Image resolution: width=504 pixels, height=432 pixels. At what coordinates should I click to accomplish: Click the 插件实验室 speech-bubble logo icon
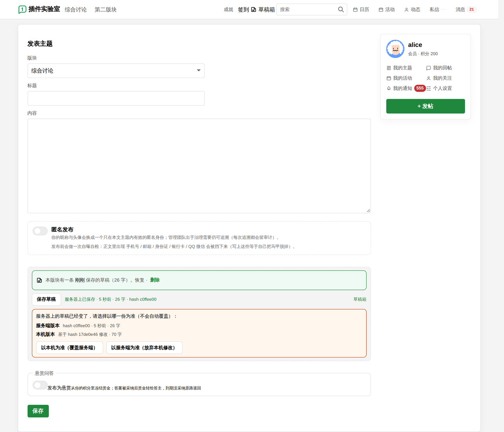tap(22, 9)
